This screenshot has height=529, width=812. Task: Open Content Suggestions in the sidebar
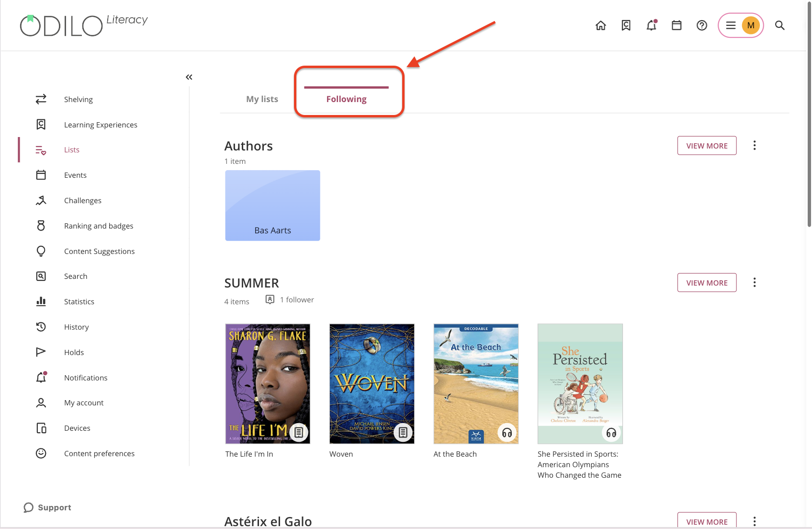pyautogui.click(x=99, y=251)
